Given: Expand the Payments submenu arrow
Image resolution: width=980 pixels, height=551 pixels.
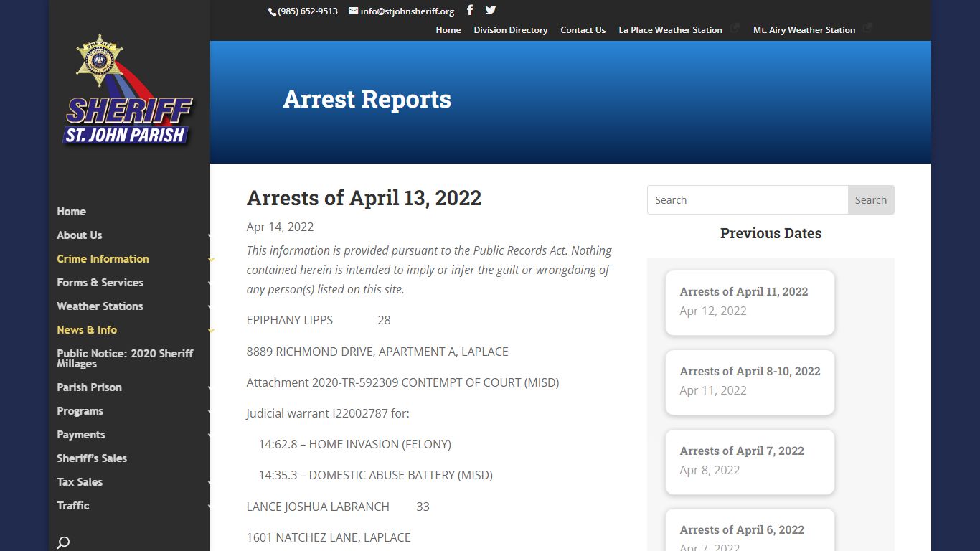Looking at the screenshot, I should (209, 435).
